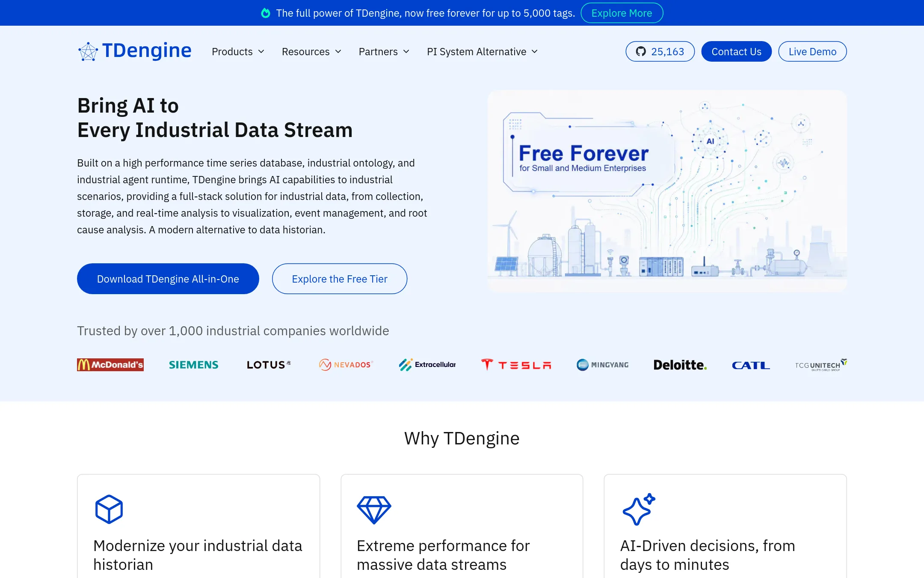This screenshot has width=924, height=578.
Task: Click the CATL logo
Action: click(751, 365)
